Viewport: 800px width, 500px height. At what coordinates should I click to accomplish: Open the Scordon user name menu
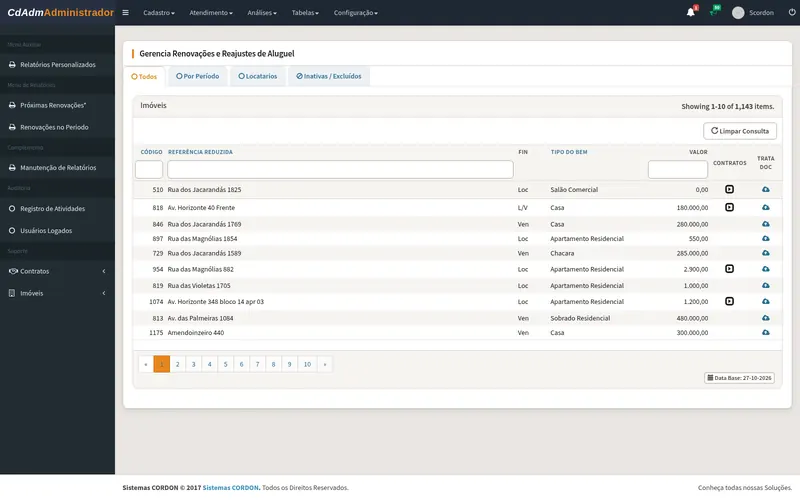point(761,13)
